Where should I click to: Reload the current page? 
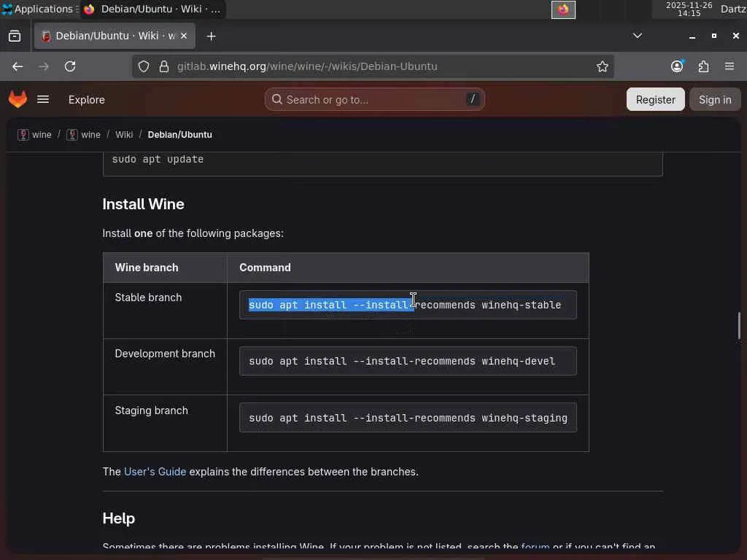tap(70, 66)
